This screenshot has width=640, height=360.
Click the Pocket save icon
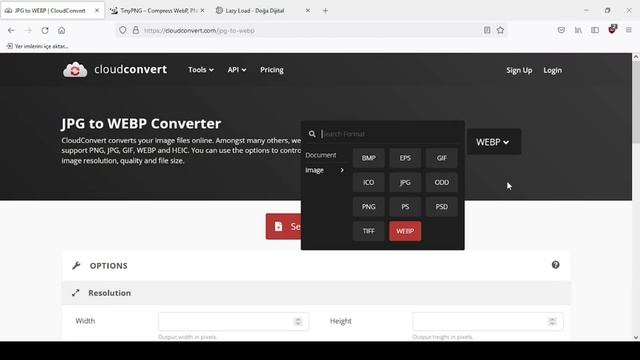tap(561, 30)
